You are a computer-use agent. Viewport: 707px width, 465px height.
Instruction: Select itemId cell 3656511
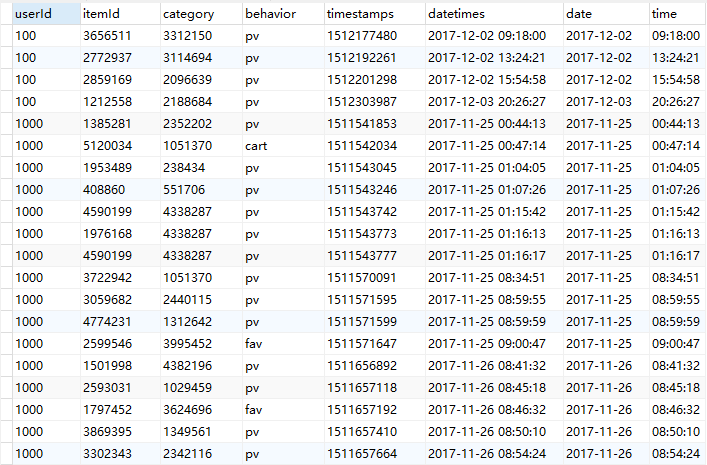[x=120, y=36]
